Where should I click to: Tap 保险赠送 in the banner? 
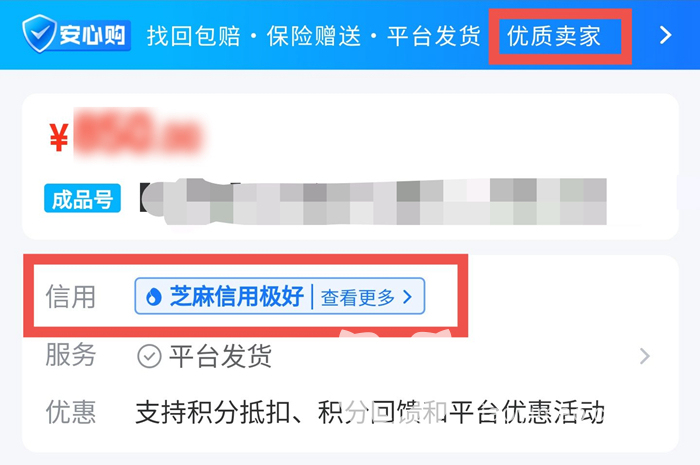314,36
